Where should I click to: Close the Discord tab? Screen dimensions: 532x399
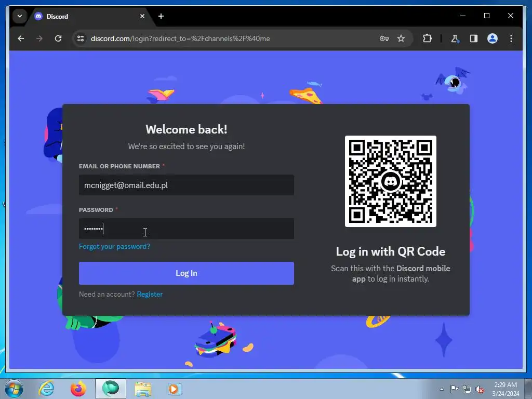click(x=142, y=16)
